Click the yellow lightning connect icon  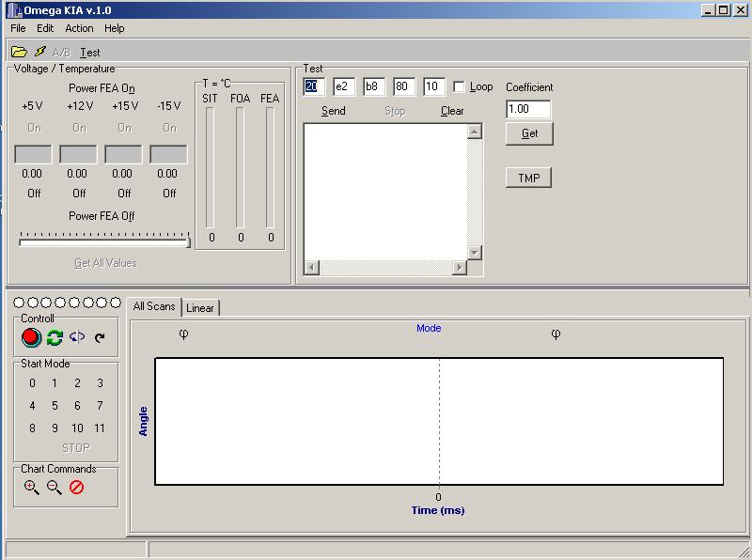pyautogui.click(x=40, y=52)
